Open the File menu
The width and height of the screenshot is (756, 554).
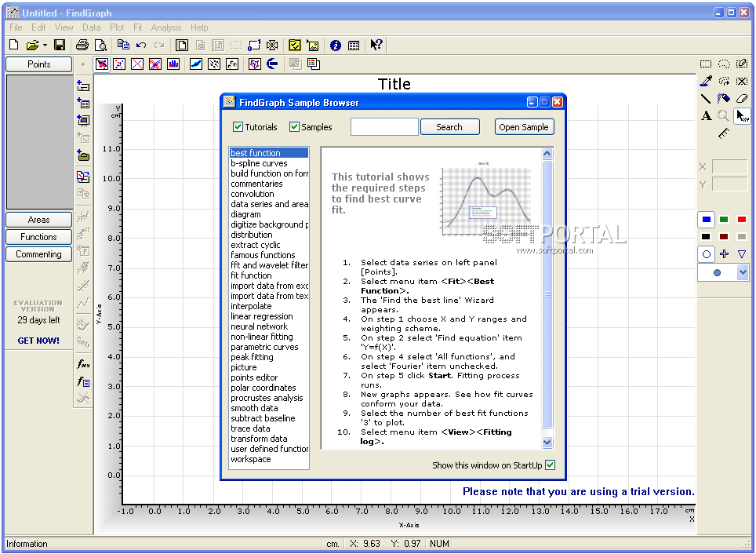[x=16, y=27]
